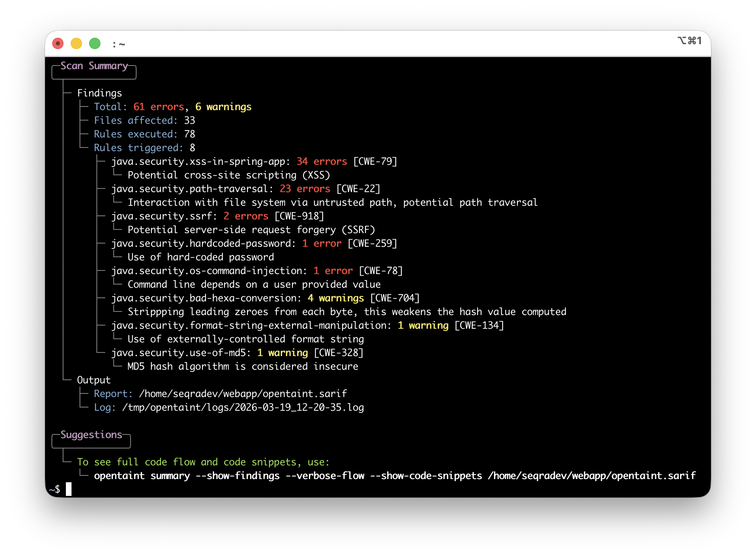This screenshot has height=557, width=756.
Task: Select the Scan Summary panel header
Action: (x=94, y=66)
